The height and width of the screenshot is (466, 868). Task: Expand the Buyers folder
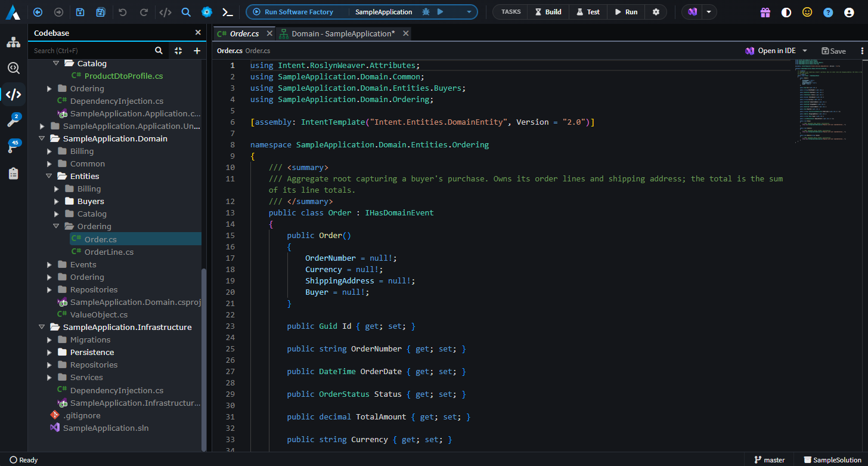tap(56, 201)
